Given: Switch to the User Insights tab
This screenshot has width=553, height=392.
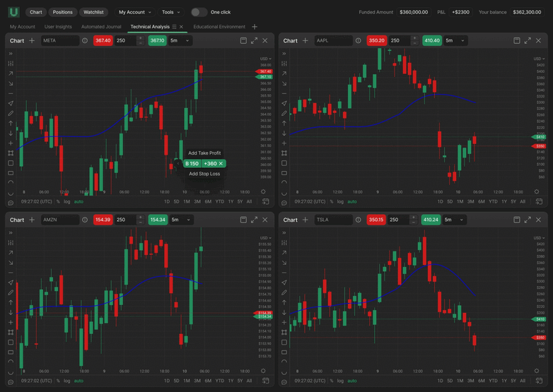Looking at the screenshot, I should 58,27.
